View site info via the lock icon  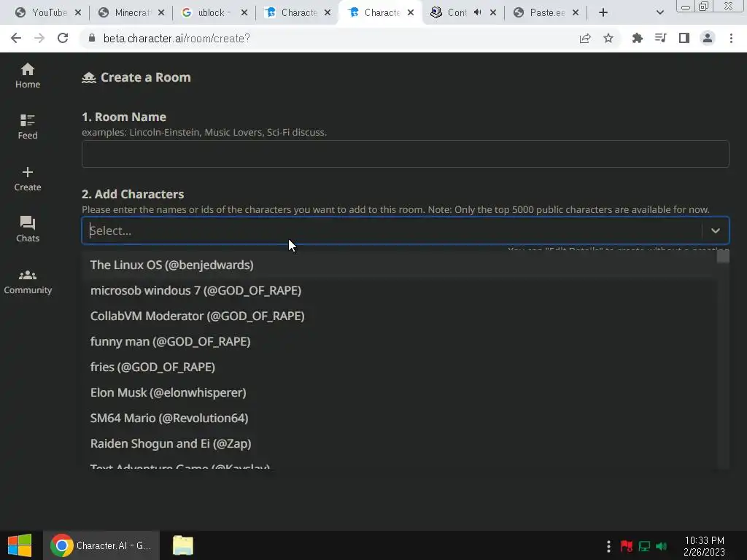pos(91,39)
